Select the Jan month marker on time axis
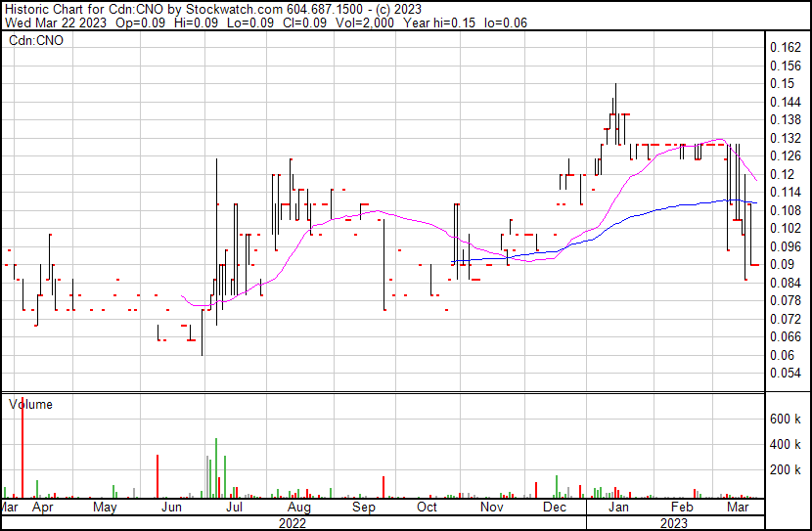 coord(618,509)
